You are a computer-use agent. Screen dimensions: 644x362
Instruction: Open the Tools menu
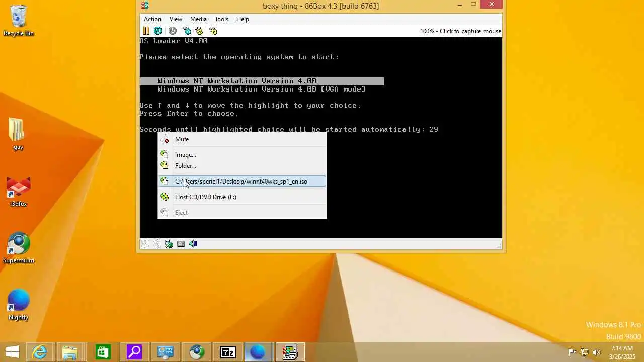[221, 19]
